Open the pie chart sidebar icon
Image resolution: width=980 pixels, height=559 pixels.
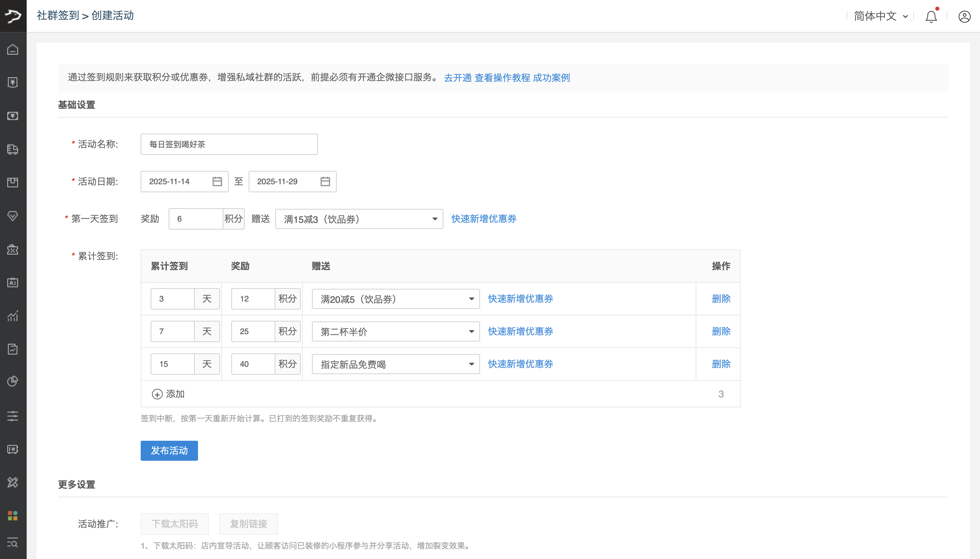13,381
